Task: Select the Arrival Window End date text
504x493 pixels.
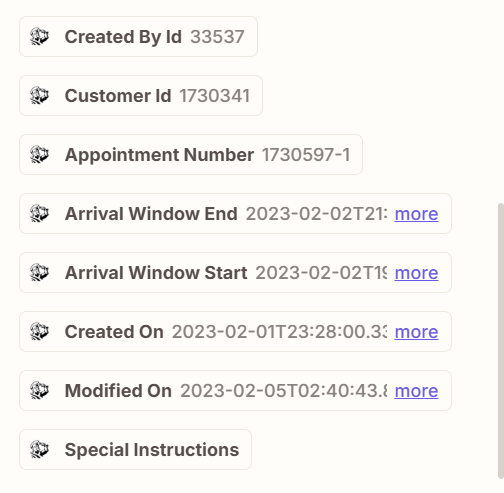Action: coord(317,214)
